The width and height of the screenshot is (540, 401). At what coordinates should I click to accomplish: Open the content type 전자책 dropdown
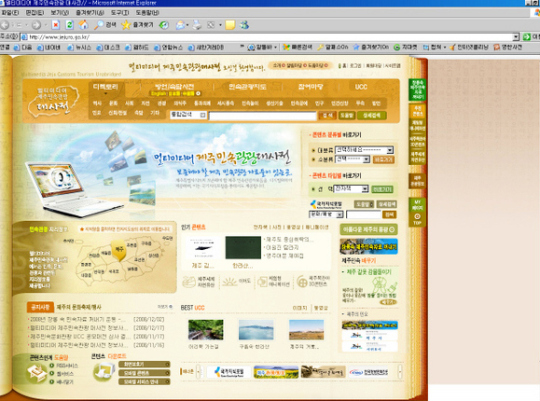(351, 189)
